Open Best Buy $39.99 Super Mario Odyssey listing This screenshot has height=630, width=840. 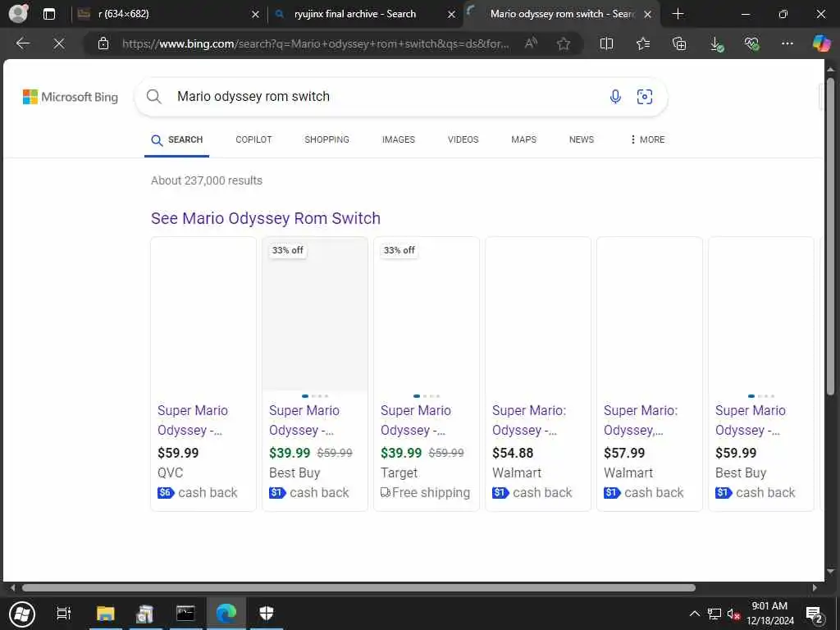tap(315, 374)
